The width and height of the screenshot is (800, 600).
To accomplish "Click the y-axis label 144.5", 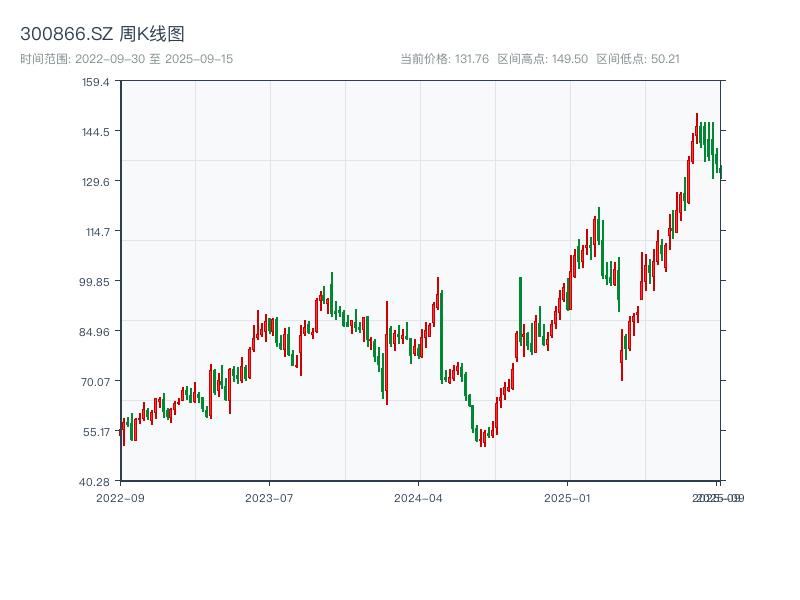I will pyautogui.click(x=96, y=132).
